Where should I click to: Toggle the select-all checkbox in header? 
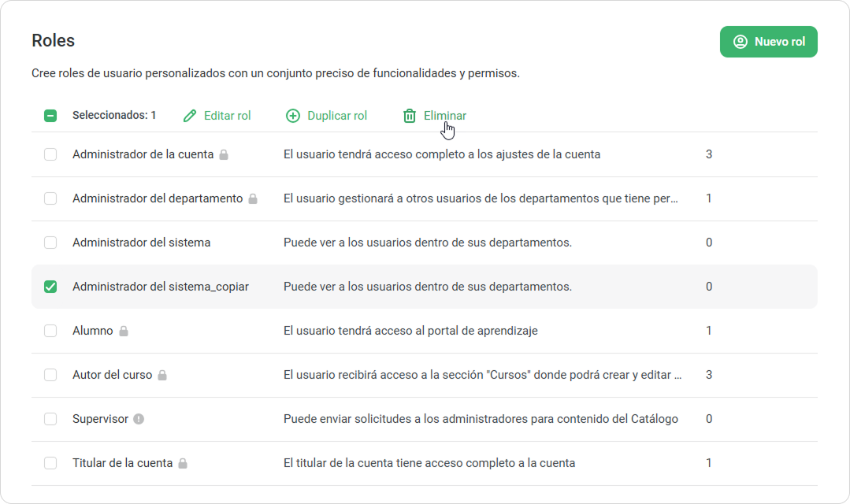50,116
